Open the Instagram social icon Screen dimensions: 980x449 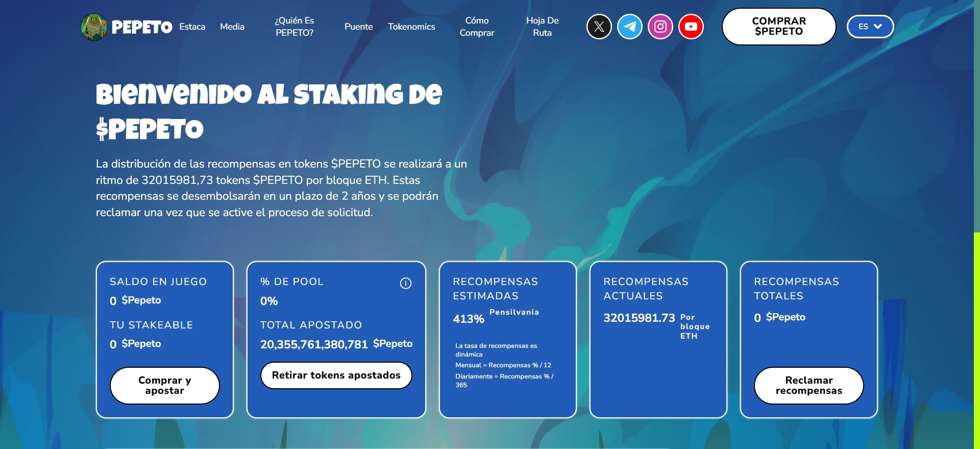coord(660,27)
